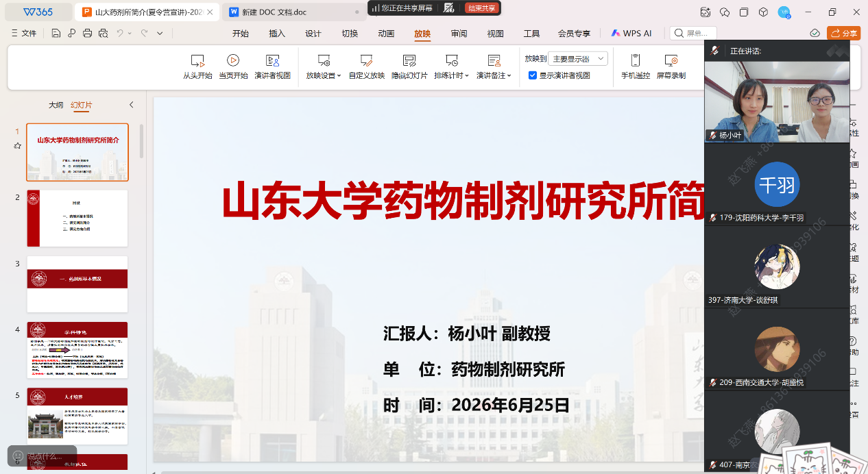The width and height of the screenshot is (868, 474).
Task: Click the robot face icon in title bar
Action: click(706, 12)
